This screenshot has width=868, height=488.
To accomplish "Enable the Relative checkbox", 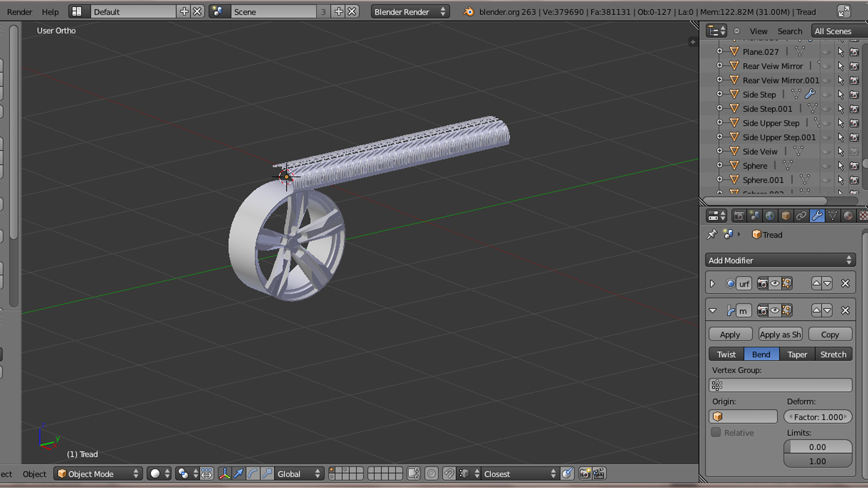I will [716, 432].
